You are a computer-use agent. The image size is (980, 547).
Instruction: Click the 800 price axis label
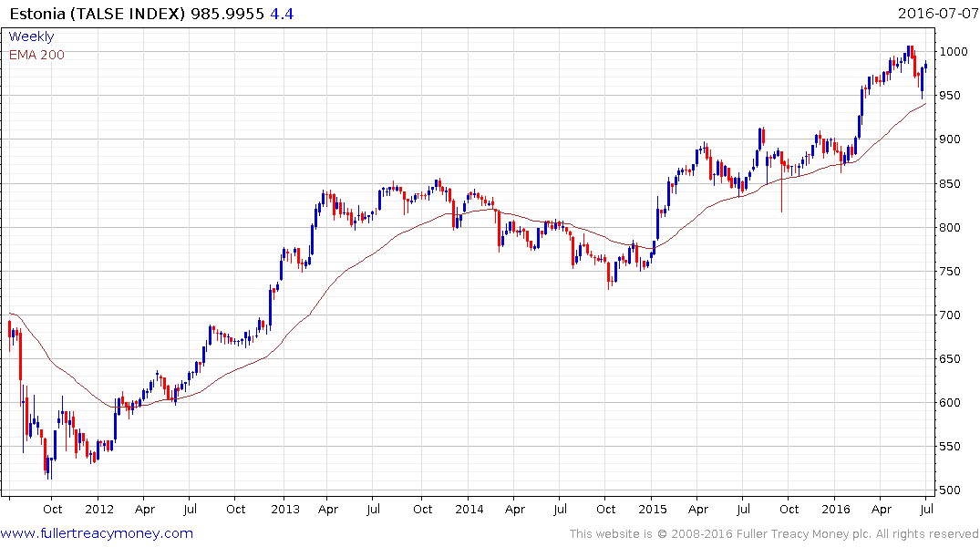tap(950, 228)
